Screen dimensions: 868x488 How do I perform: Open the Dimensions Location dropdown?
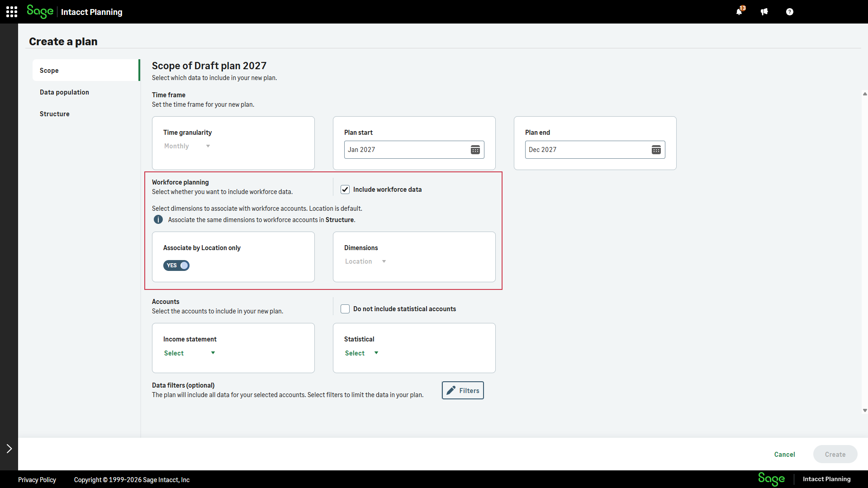coord(365,261)
